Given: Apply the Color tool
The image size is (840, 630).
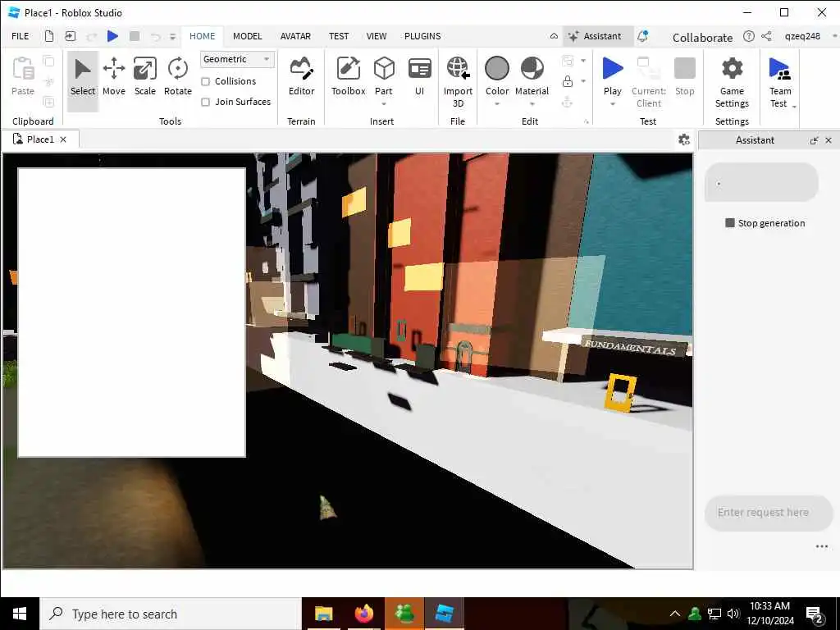Looking at the screenshot, I should click(x=496, y=75).
